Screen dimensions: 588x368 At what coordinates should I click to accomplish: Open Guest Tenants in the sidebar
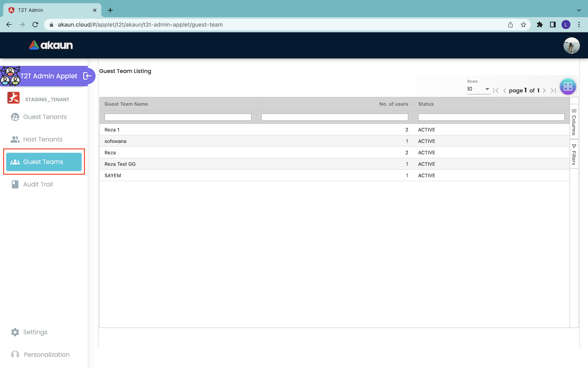tap(44, 117)
